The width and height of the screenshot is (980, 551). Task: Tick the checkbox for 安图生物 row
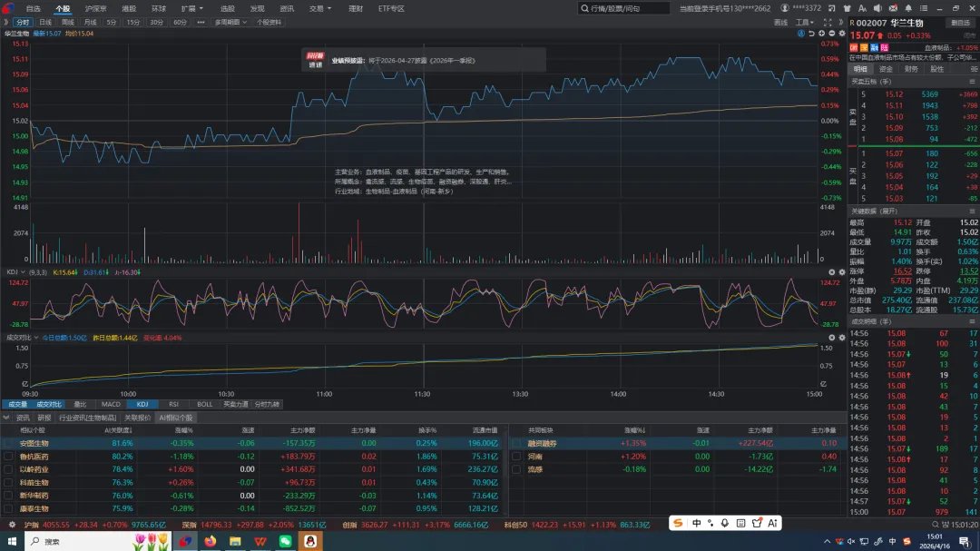[x=8, y=443]
